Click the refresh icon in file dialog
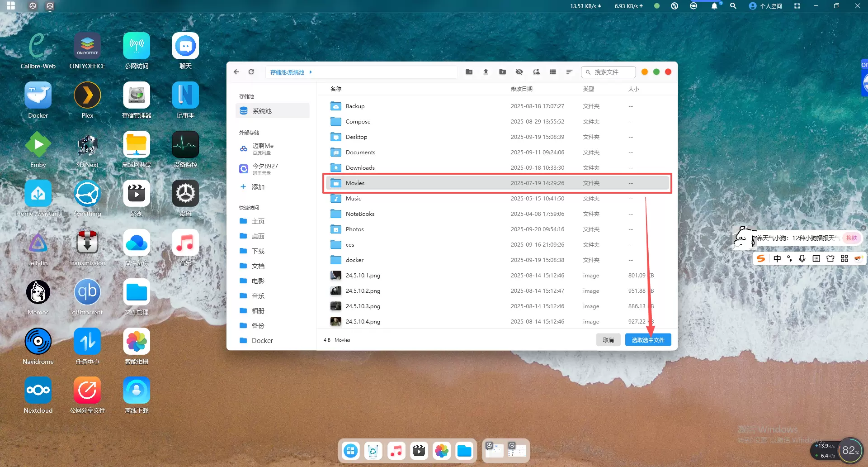This screenshot has height=467, width=868. coord(251,72)
